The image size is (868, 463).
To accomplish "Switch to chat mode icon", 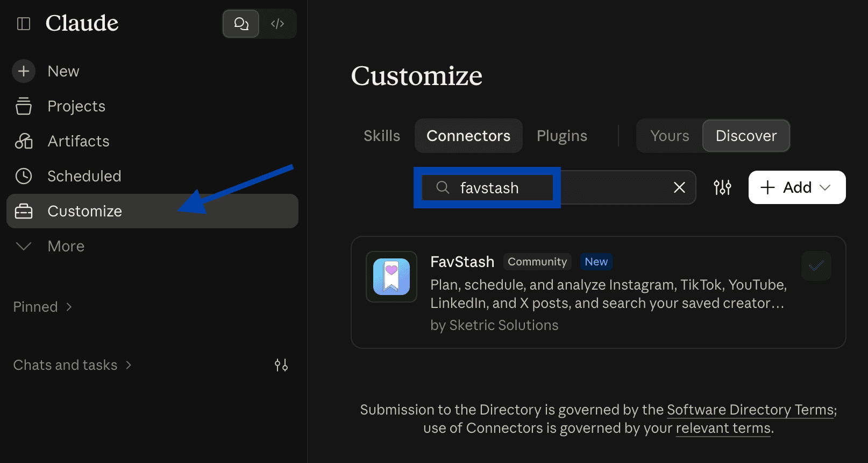I will (x=241, y=24).
